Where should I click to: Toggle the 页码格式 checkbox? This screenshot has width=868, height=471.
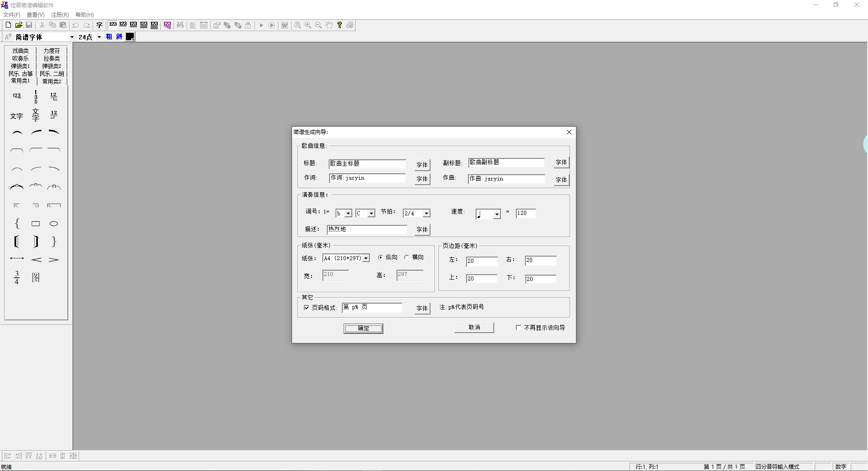[307, 308]
